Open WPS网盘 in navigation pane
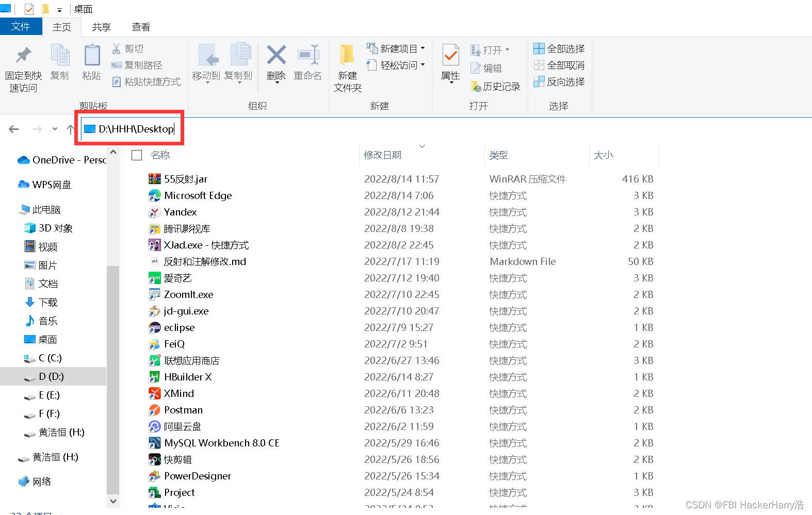This screenshot has height=515, width=812. (44, 185)
